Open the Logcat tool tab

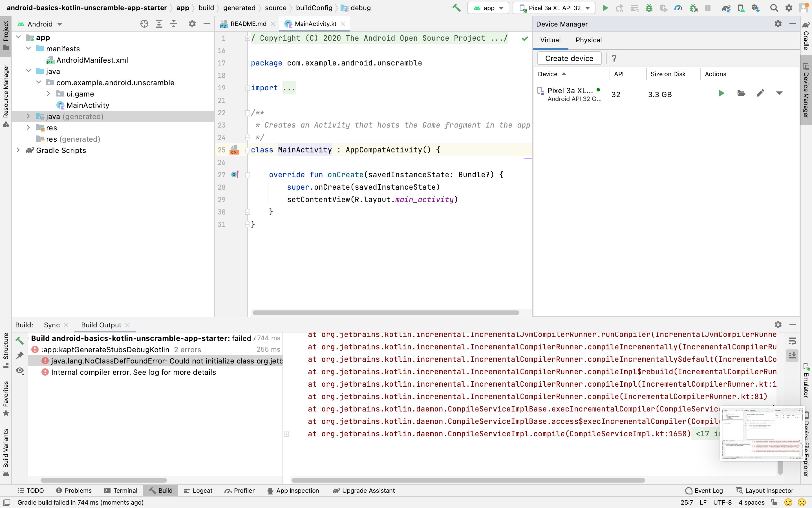click(x=198, y=491)
